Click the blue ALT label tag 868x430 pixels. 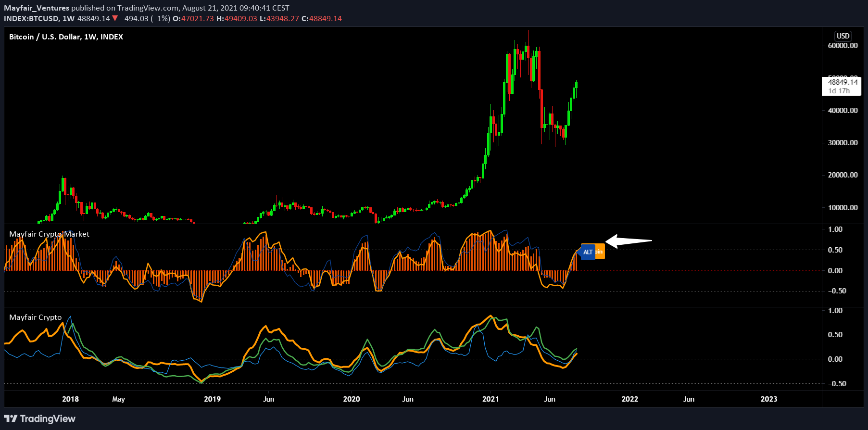coord(588,252)
